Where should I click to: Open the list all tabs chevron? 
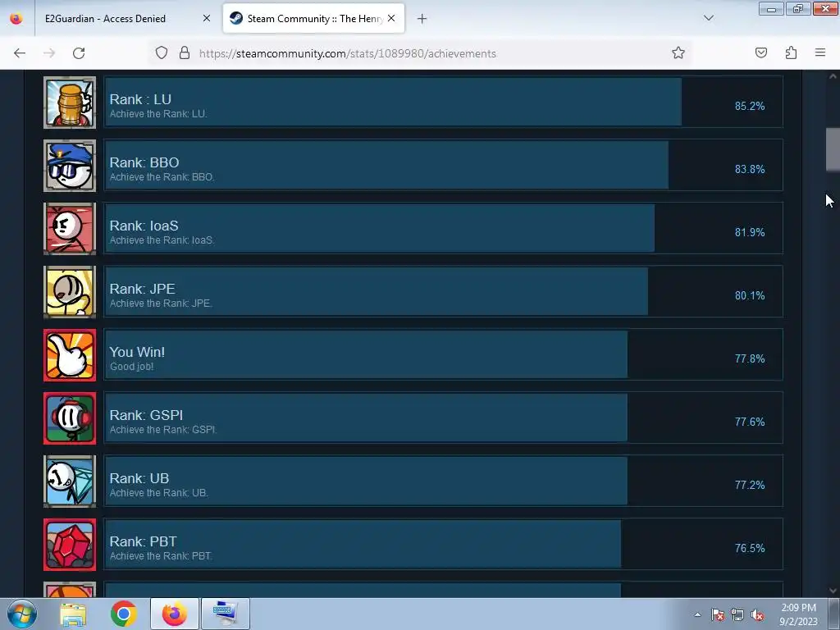(x=709, y=18)
